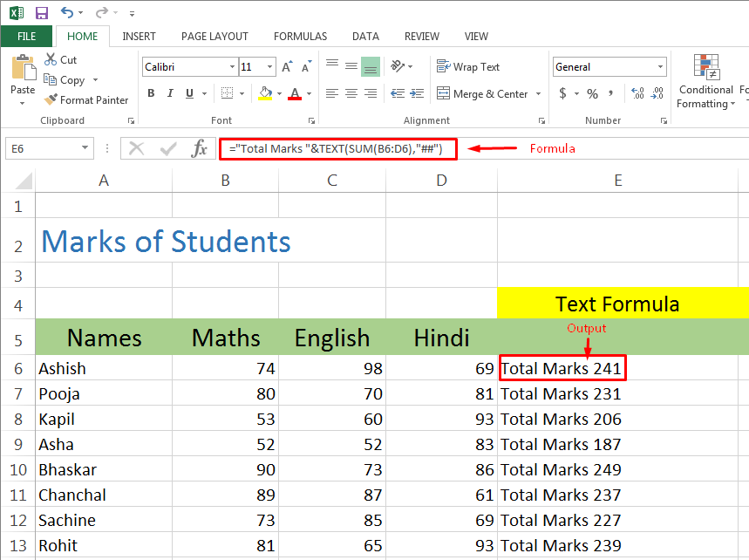
Task: Click the Copy icon
Action: pyautogui.click(x=51, y=79)
